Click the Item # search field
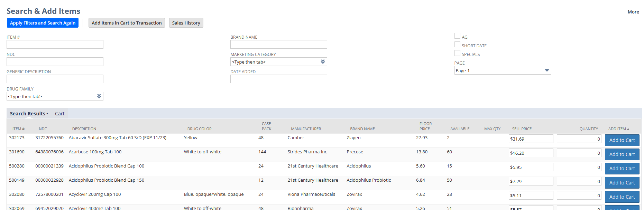644x210 pixels. [55, 45]
